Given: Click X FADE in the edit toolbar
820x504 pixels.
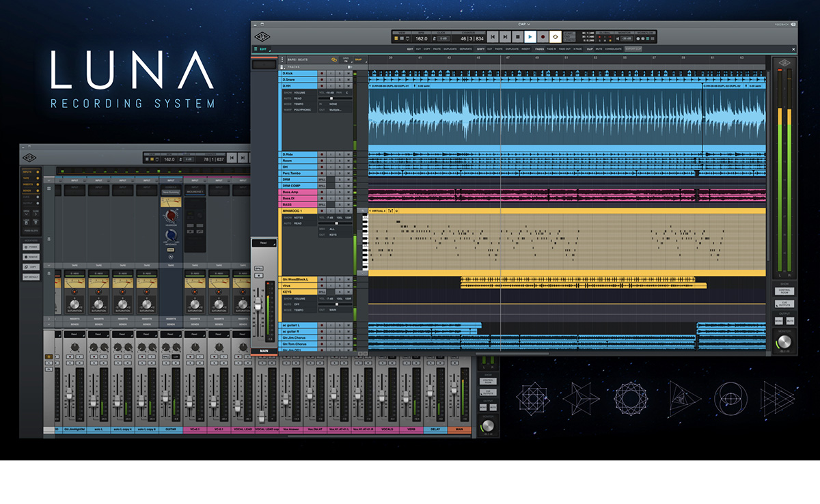Looking at the screenshot, I should (577, 48).
